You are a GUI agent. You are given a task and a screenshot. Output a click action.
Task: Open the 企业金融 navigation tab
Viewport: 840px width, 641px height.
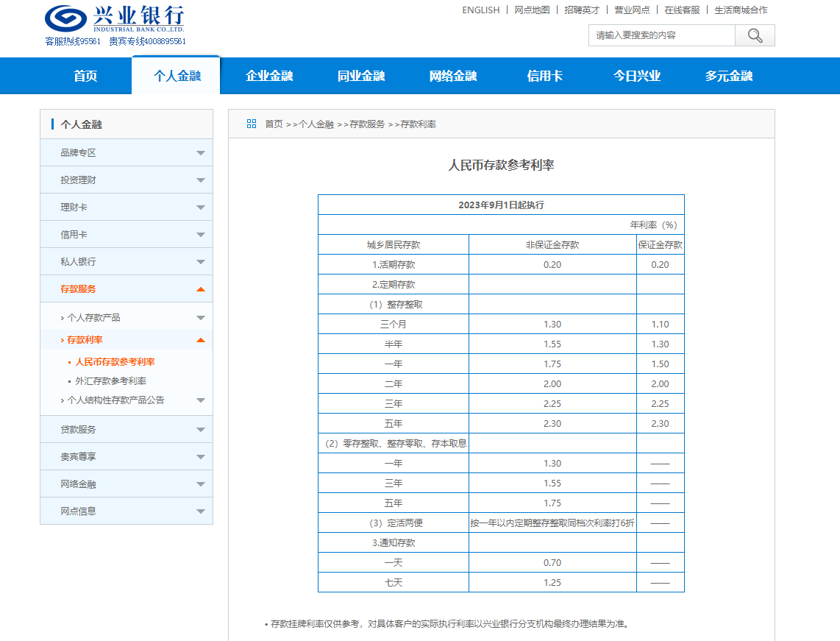[269, 76]
